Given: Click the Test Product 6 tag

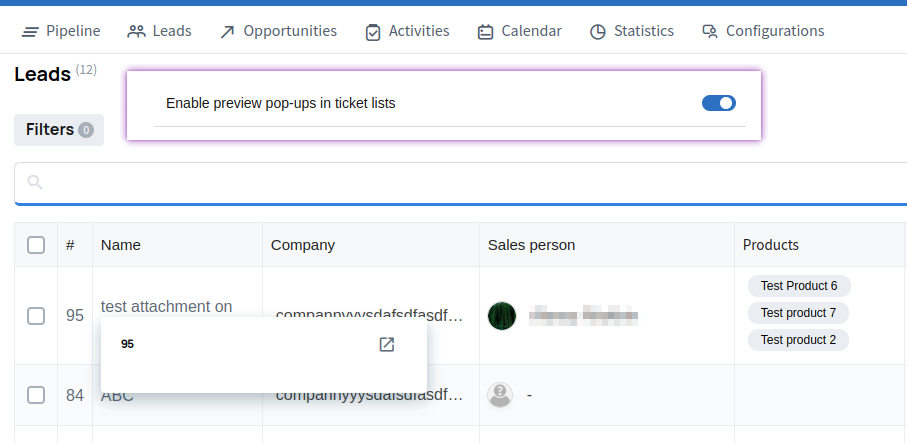Looking at the screenshot, I should tap(799, 286).
